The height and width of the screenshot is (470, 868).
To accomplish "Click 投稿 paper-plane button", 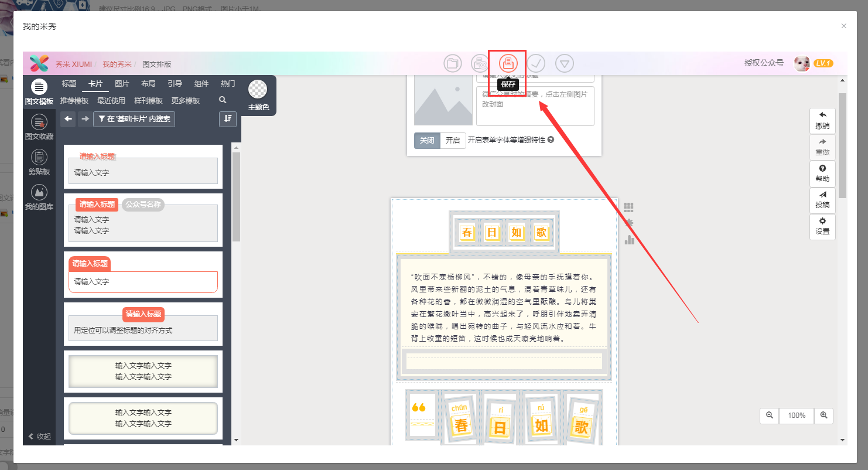I will tap(822, 200).
